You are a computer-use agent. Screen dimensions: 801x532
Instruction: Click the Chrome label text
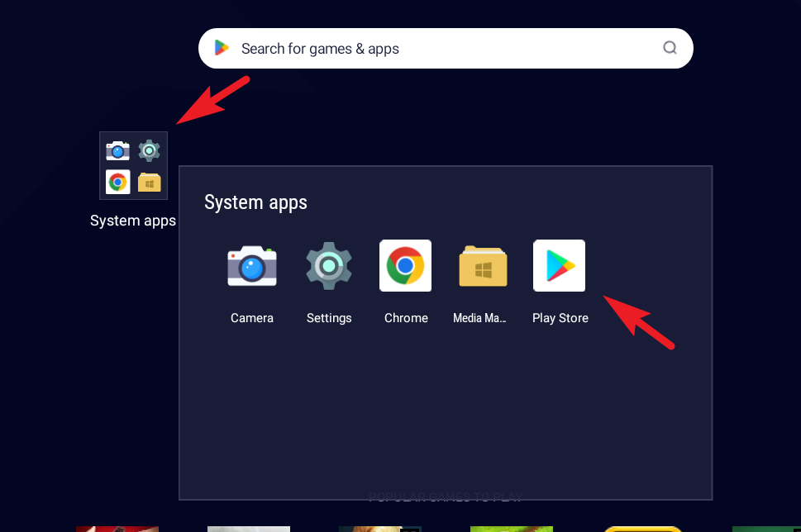pyautogui.click(x=406, y=318)
